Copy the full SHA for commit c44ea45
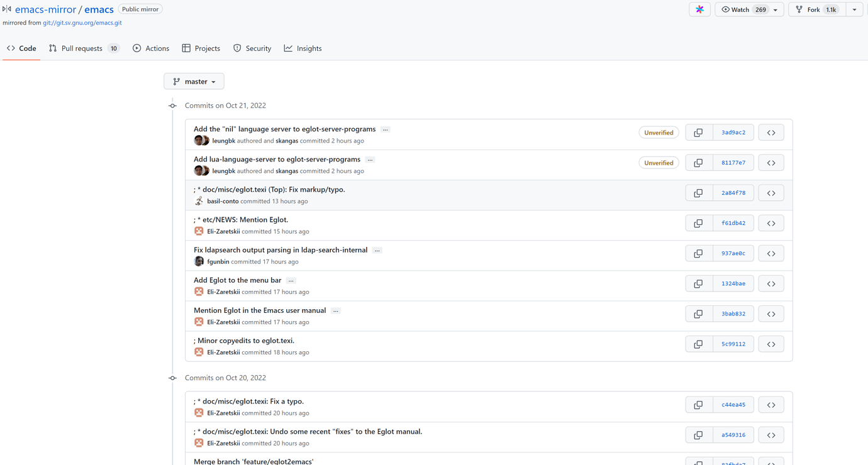The height and width of the screenshot is (465, 868). pyautogui.click(x=698, y=405)
